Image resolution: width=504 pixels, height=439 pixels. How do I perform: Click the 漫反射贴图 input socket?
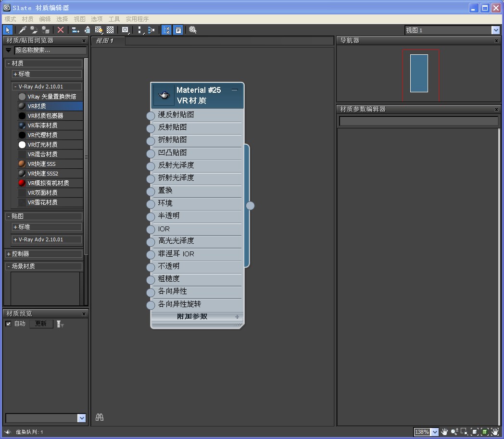[x=151, y=116]
